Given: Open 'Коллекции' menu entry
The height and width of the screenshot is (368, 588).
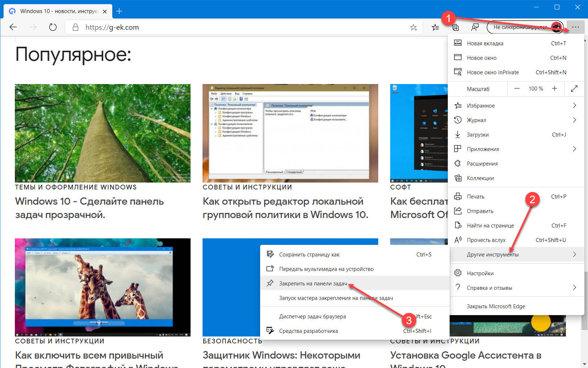Looking at the screenshot, I should [516, 178].
